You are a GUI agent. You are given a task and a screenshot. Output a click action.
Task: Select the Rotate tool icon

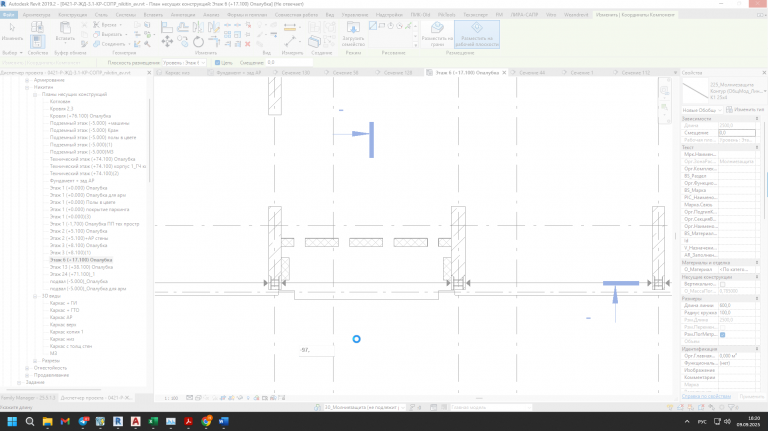[x=198, y=42]
